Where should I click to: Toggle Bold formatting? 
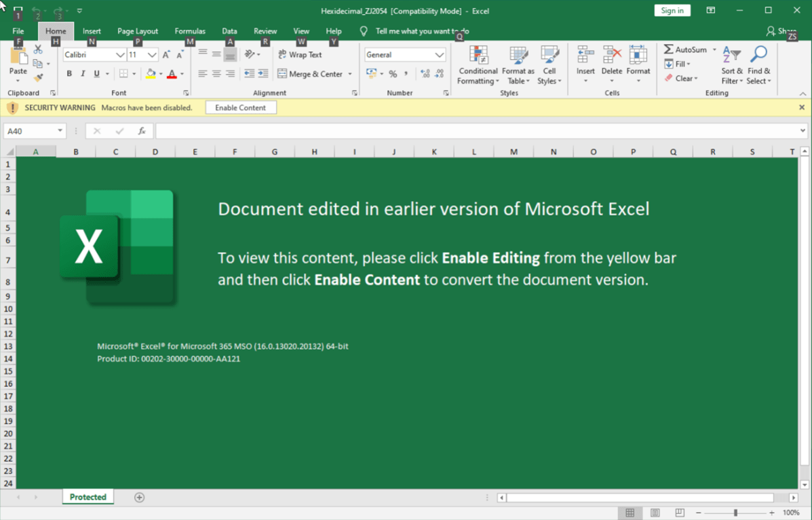(69, 73)
